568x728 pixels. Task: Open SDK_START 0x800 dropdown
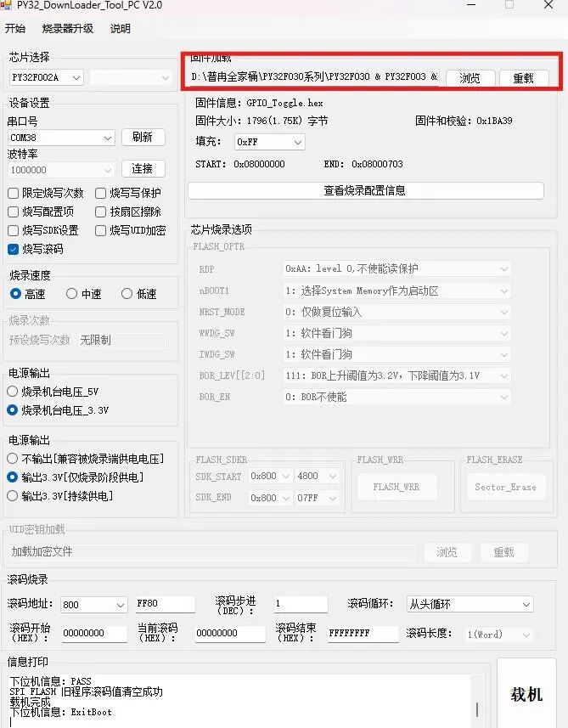(x=270, y=476)
